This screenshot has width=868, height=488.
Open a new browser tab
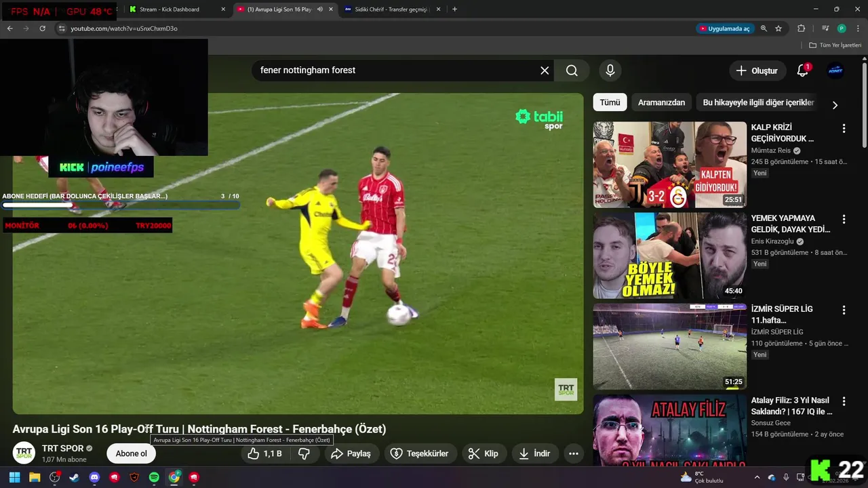(454, 9)
